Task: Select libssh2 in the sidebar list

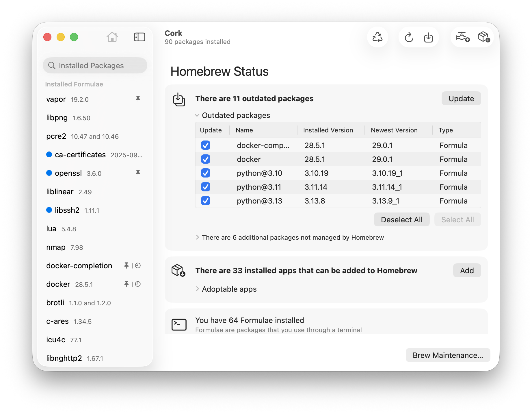Action: (67, 210)
